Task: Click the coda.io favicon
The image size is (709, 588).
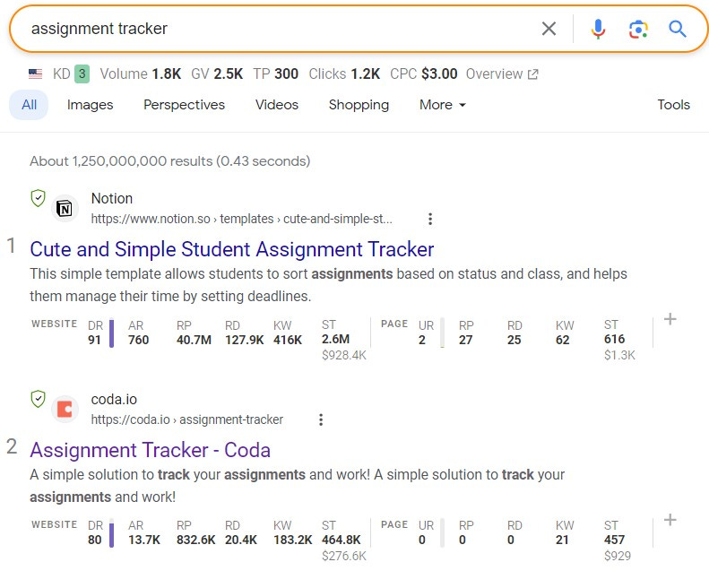Action: click(65, 410)
